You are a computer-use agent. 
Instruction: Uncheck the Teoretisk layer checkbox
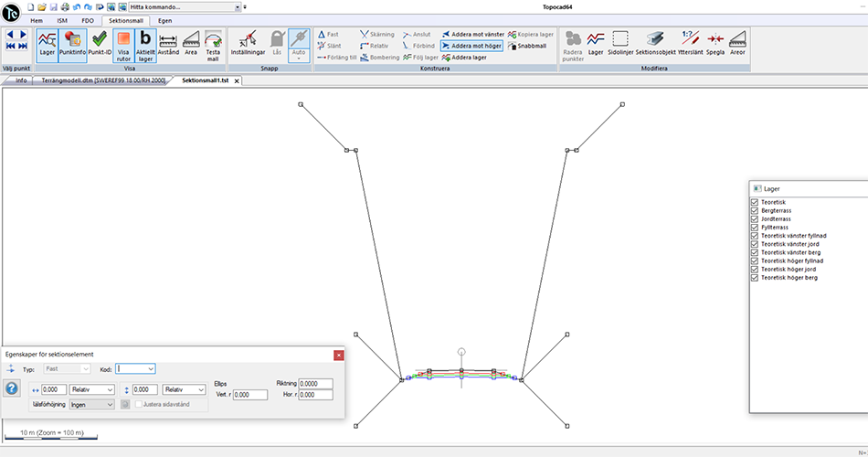755,202
